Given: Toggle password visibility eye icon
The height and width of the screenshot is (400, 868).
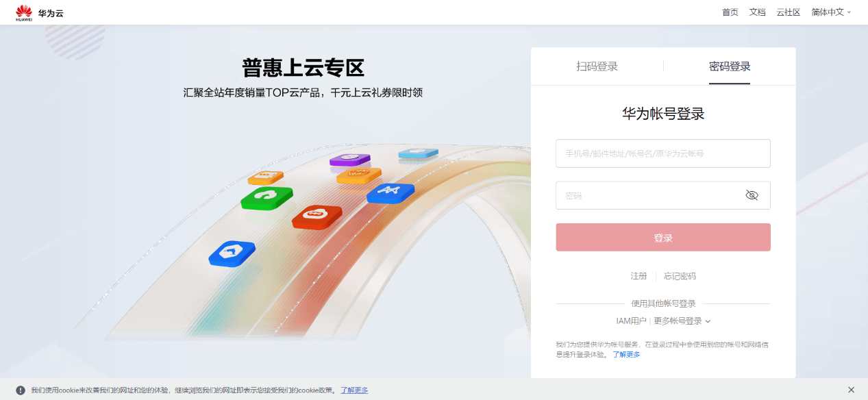Looking at the screenshot, I should pos(752,195).
